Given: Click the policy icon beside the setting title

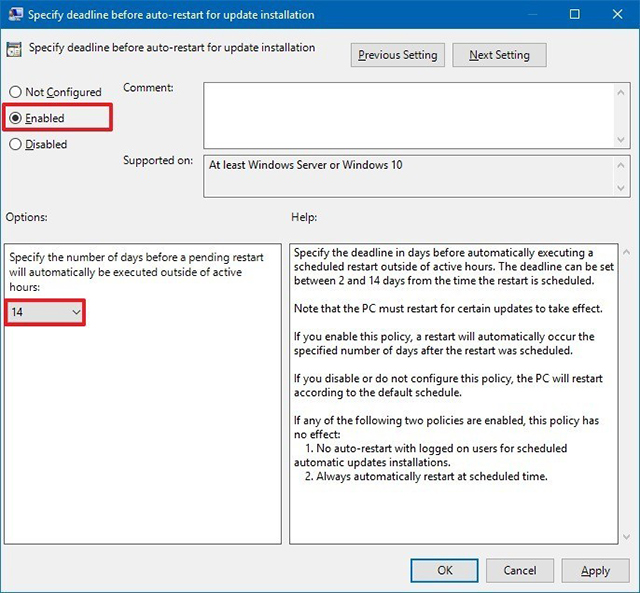Looking at the screenshot, I should coord(14,49).
